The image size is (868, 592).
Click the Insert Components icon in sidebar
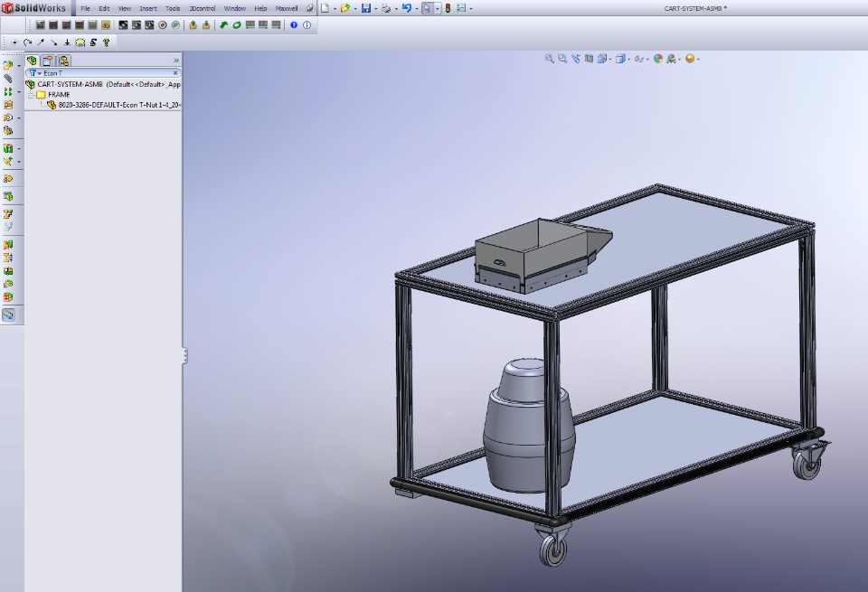tap(8, 65)
